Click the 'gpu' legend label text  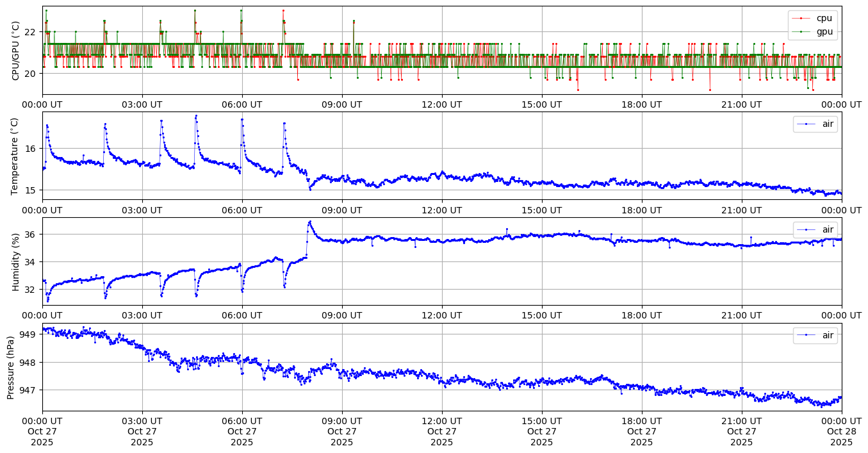tap(824, 31)
